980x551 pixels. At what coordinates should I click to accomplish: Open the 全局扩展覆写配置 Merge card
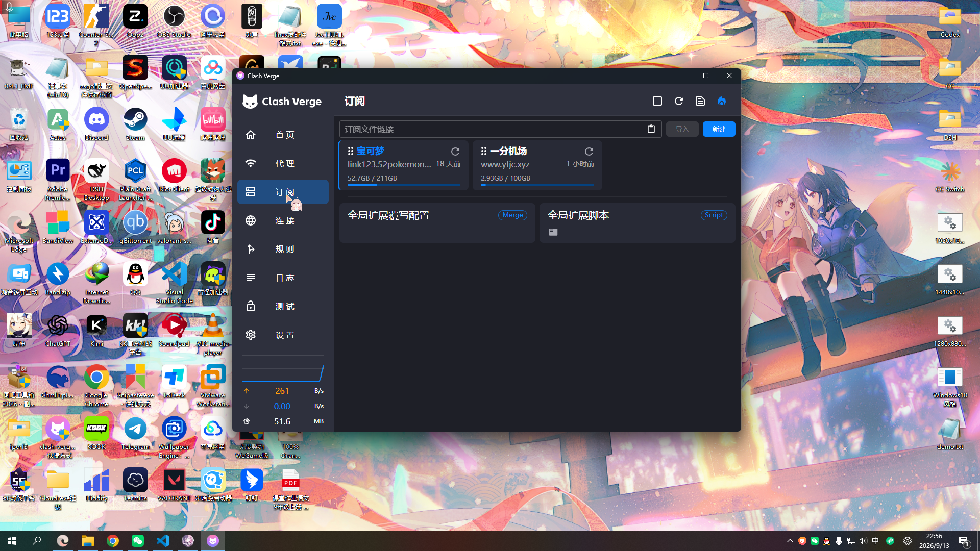pos(437,222)
